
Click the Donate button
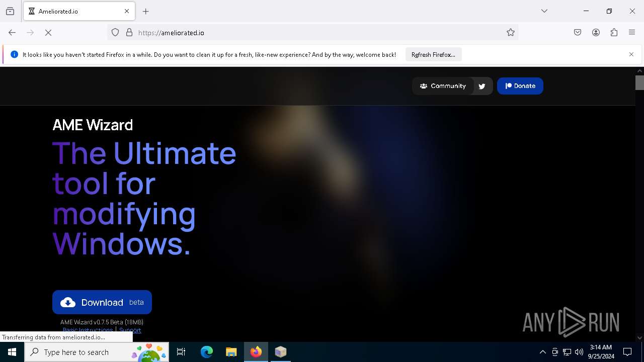[520, 86]
